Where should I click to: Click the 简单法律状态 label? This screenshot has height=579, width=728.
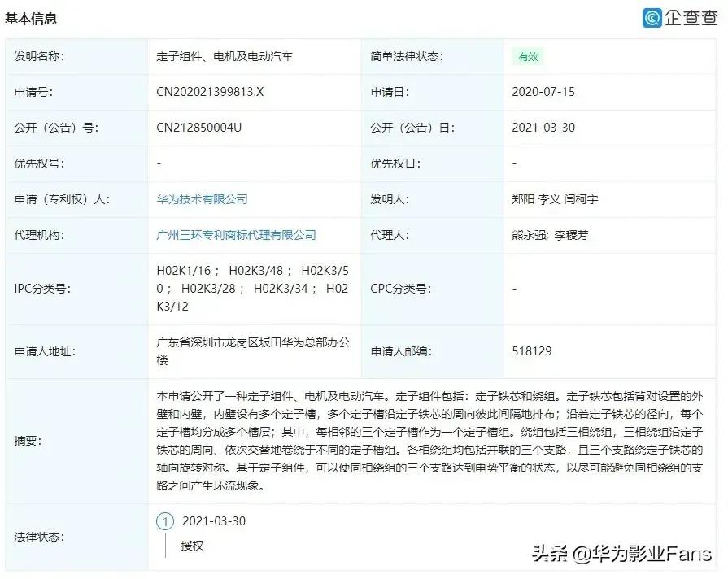pyautogui.click(x=407, y=56)
